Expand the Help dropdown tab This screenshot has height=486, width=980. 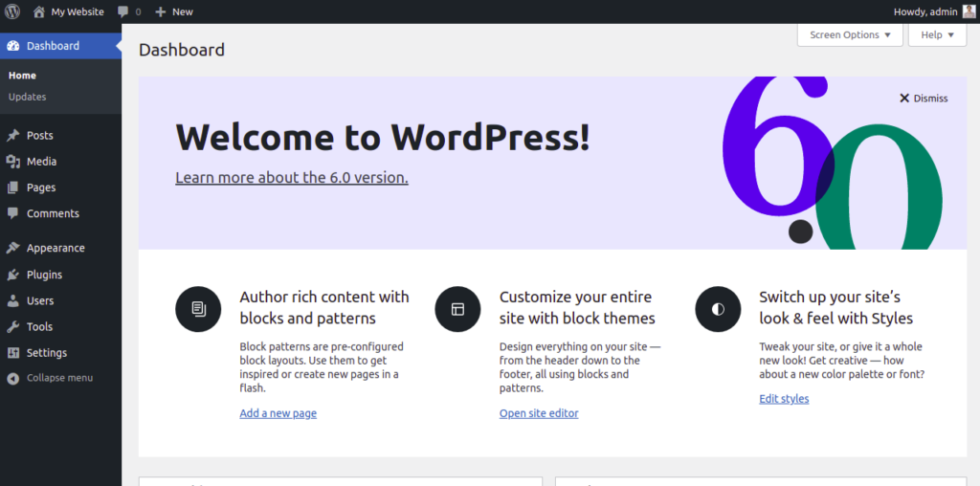pyautogui.click(x=938, y=35)
